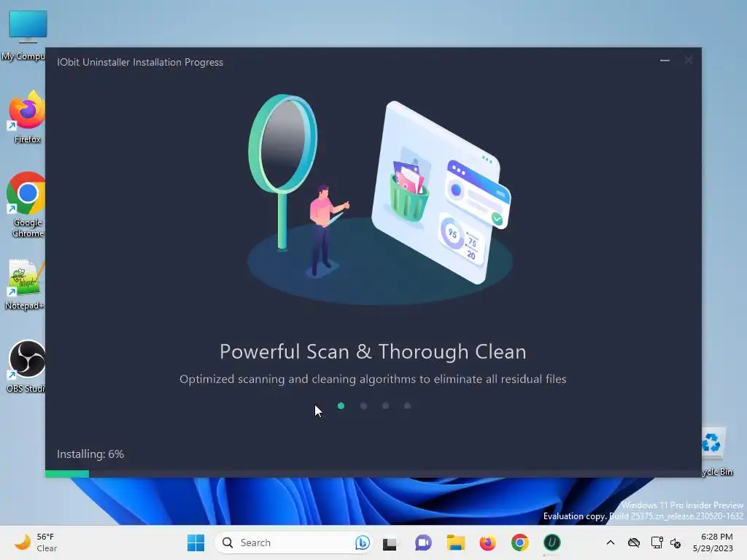Open the clock showing 6:28 PM

(x=713, y=542)
